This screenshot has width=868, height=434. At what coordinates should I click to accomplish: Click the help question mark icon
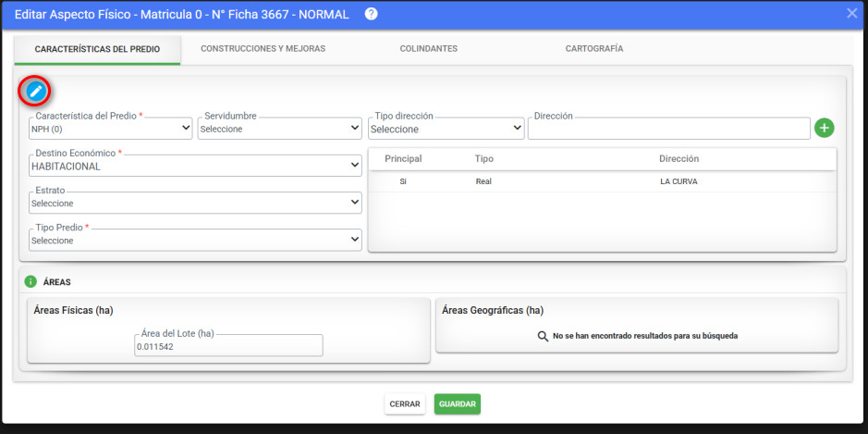click(x=372, y=13)
